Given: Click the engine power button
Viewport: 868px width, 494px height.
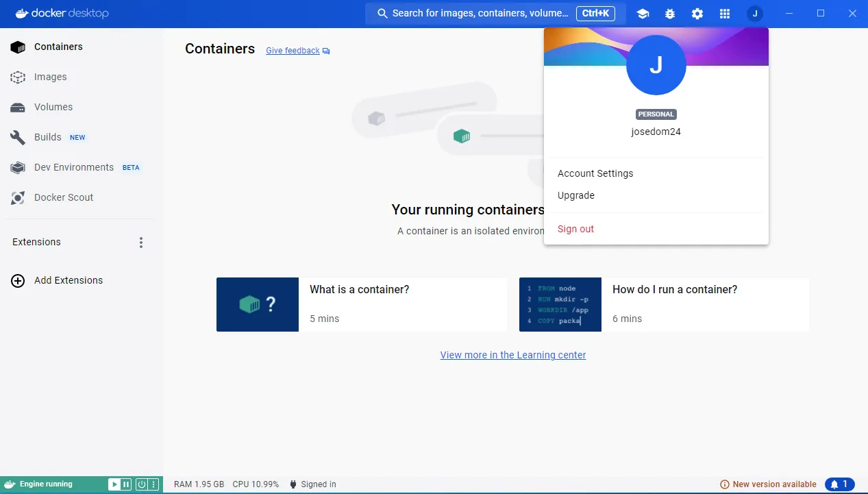Looking at the screenshot, I should pyautogui.click(x=141, y=484).
